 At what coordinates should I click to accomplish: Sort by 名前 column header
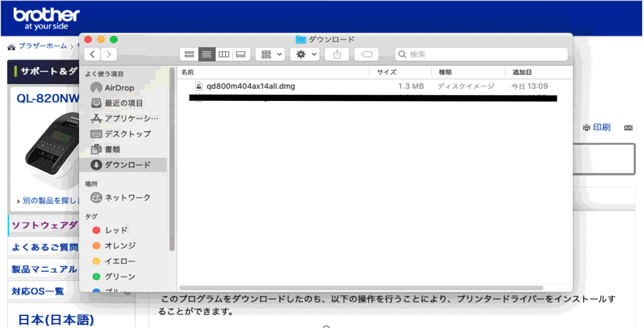point(273,72)
